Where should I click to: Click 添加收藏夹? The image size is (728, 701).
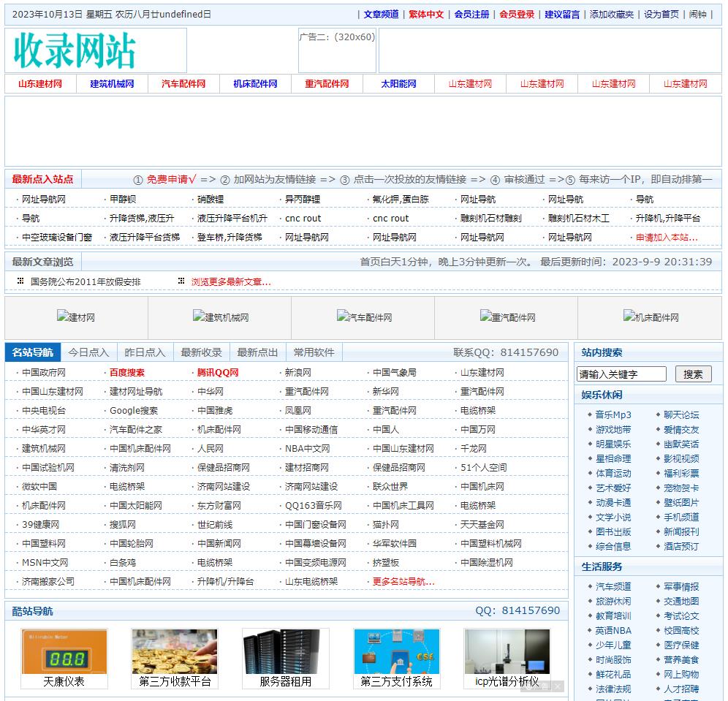click(612, 15)
